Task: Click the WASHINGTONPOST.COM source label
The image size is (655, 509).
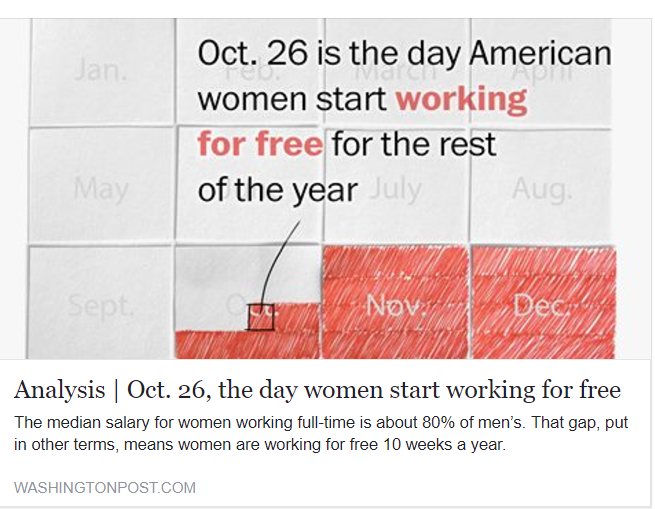Action: click(105, 488)
